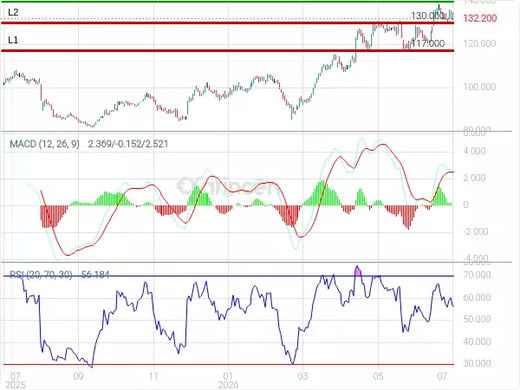Click the rightmost 07 date axis label
Screen dimensions: 520x390
pos(442,376)
